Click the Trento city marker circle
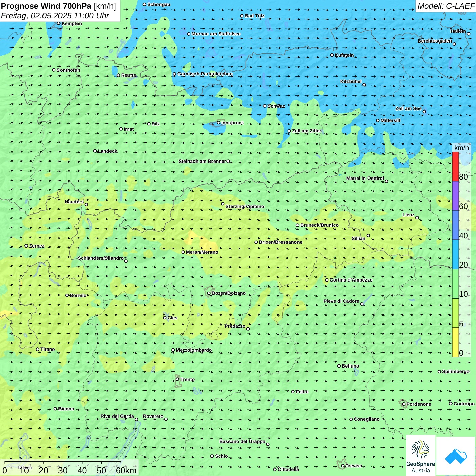Viewport: 476px width, 476px height. point(177,379)
